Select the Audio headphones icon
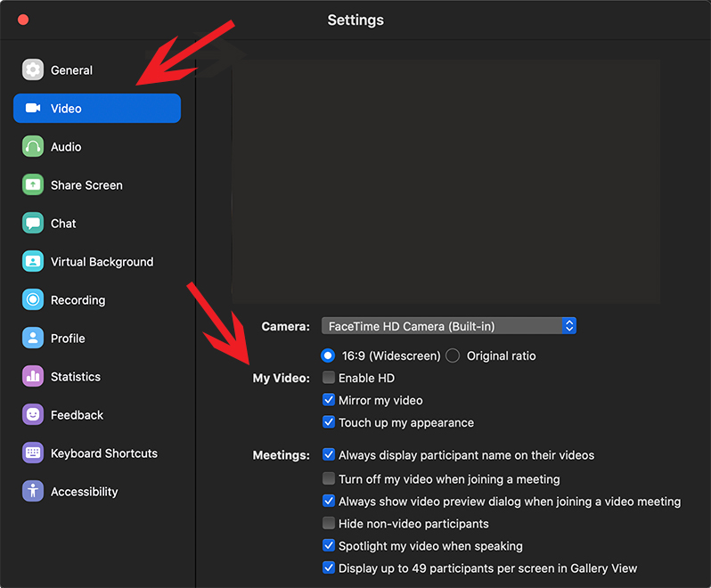 click(33, 147)
